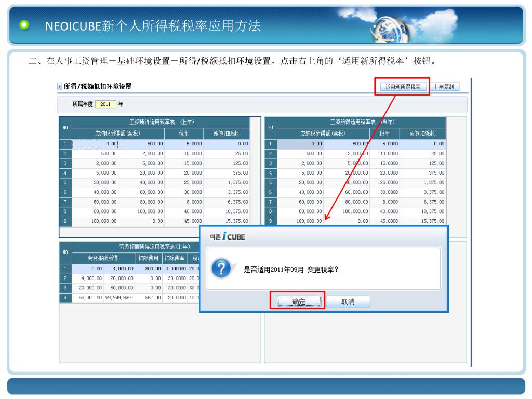Image resolution: width=532 pixels, height=399 pixels.
Task: Select 25.00 deduction in 当年 table row 2
Action: 422,154
